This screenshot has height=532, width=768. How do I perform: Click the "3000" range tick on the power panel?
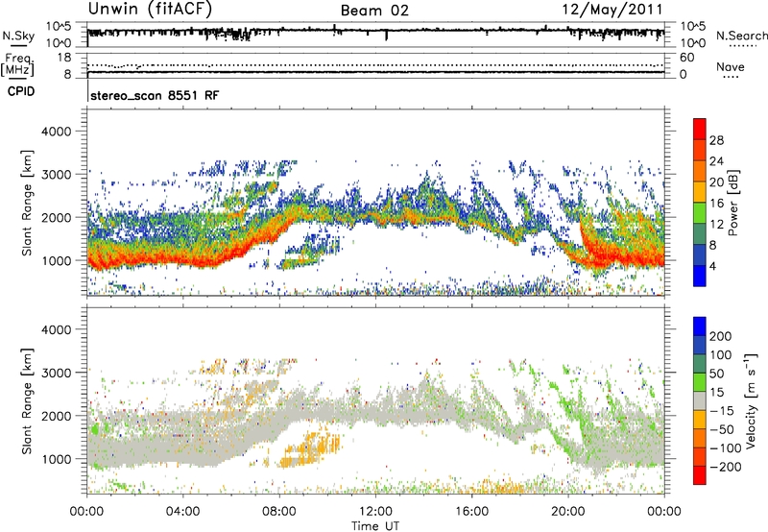click(56, 175)
